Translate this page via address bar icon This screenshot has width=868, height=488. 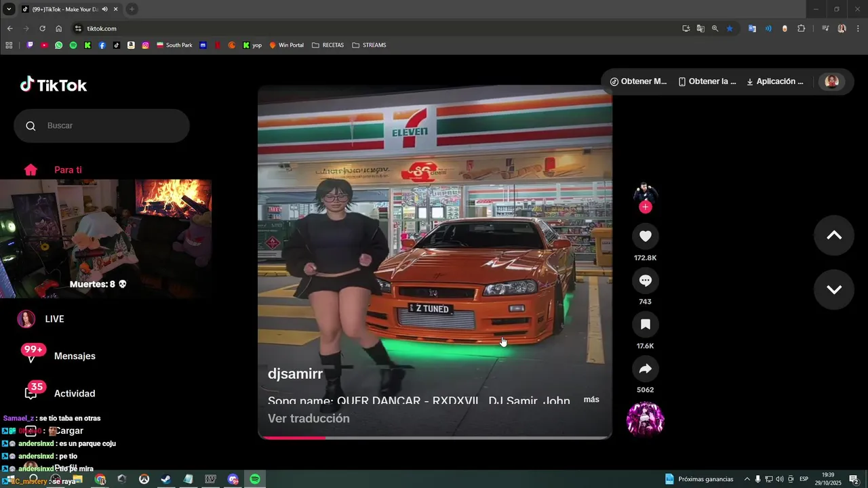pyautogui.click(x=701, y=28)
